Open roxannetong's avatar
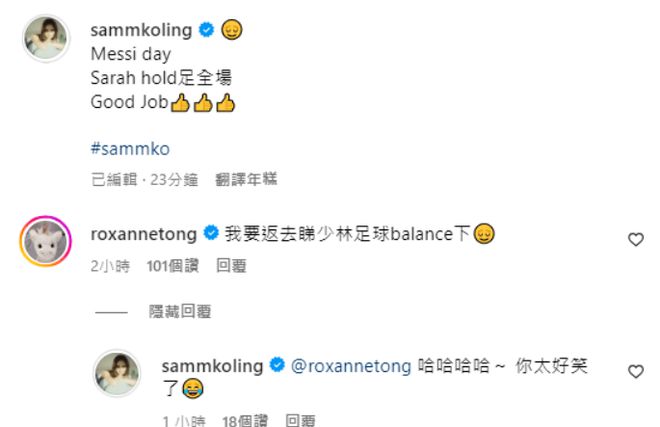660x427 pixels. pyautogui.click(x=46, y=239)
